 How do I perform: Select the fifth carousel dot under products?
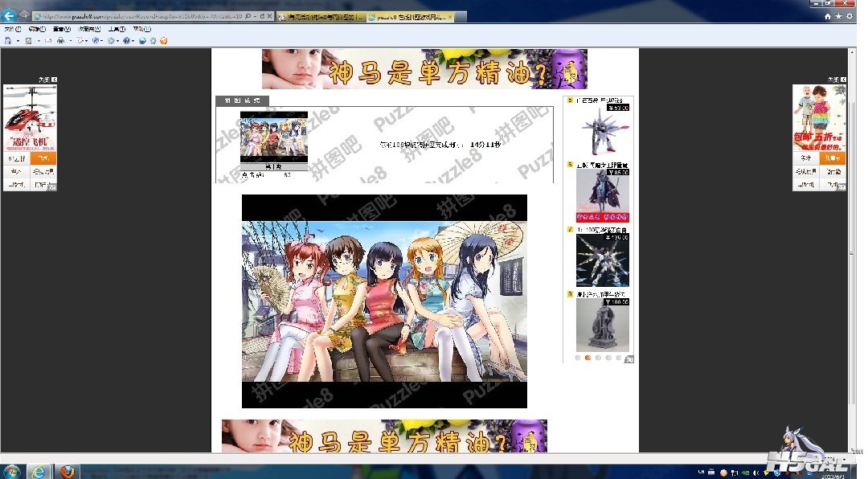pyautogui.click(x=619, y=358)
